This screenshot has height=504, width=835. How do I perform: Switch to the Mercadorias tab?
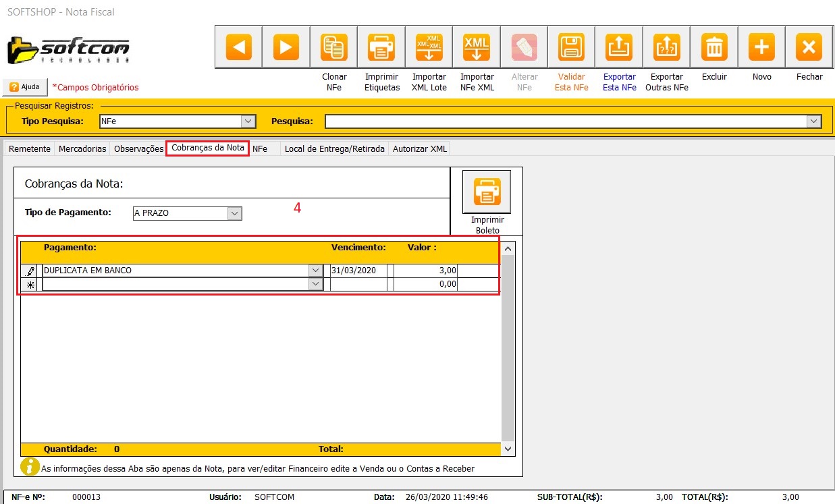[x=82, y=149]
